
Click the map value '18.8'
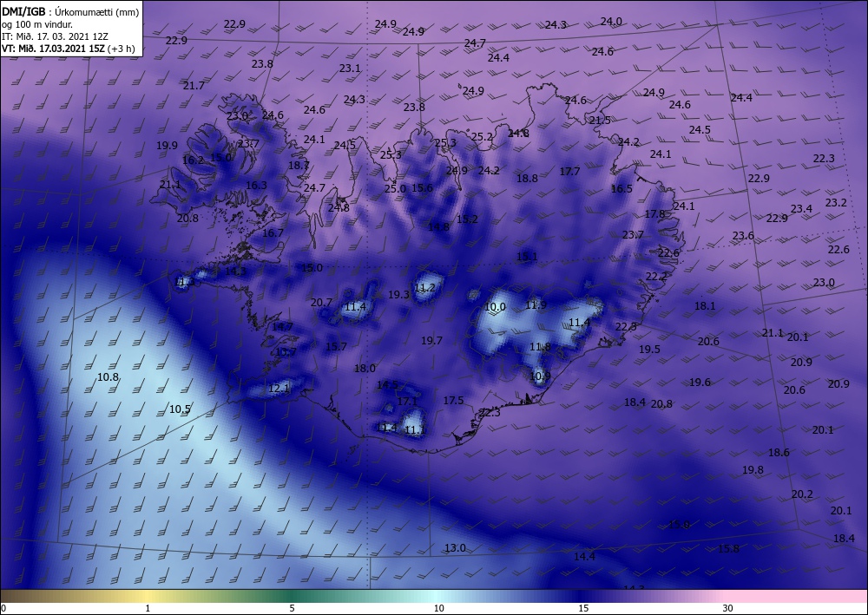[527, 178]
